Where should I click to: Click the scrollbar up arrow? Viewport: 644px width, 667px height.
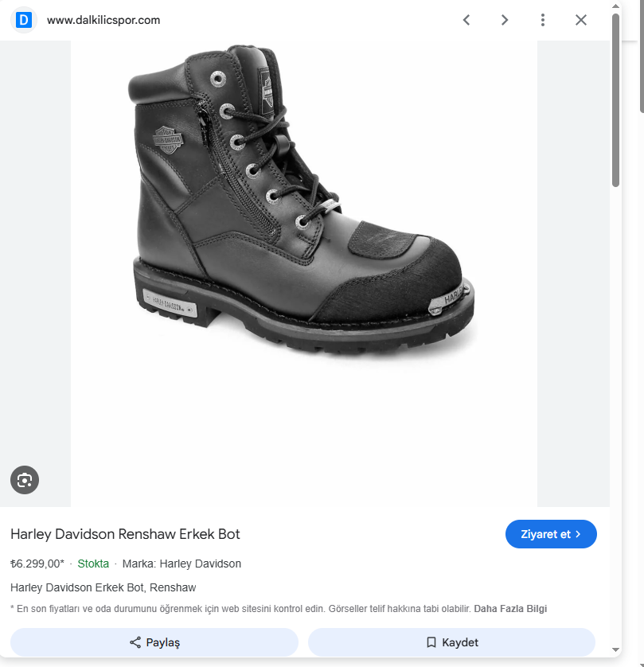(x=615, y=6)
